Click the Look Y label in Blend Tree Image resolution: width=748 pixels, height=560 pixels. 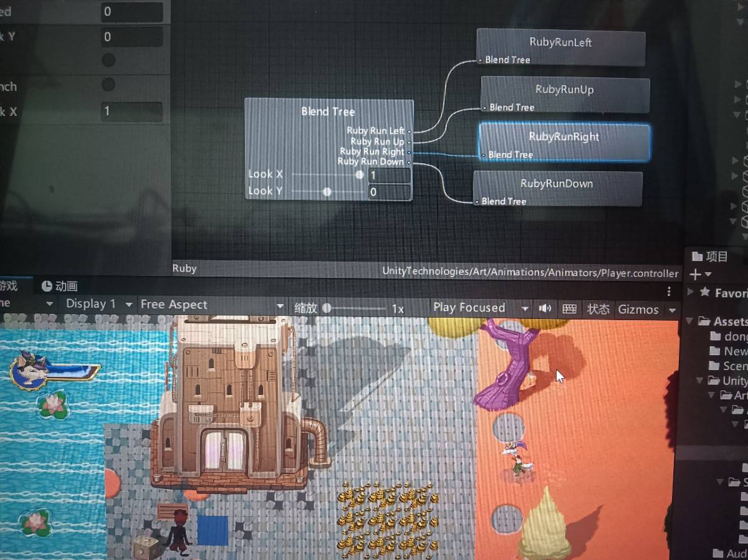pyautogui.click(x=266, y=191)
